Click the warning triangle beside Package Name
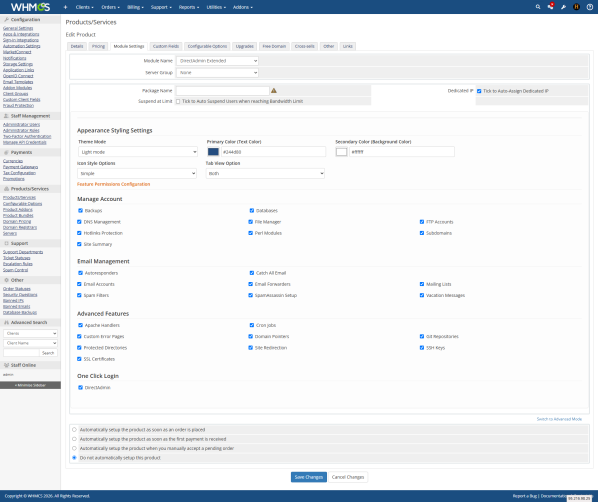Viewport: 598px width, 502px height. click(274, 90)
